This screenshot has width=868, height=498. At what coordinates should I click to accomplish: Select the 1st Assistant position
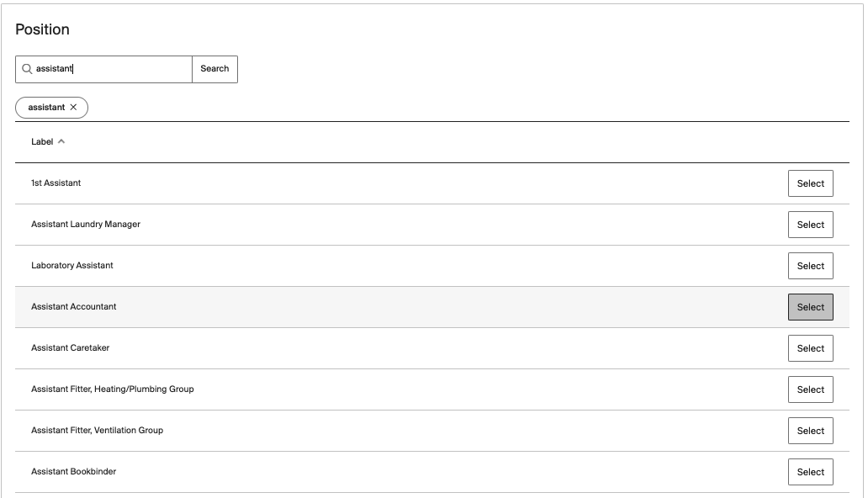(x=810, y=183)
